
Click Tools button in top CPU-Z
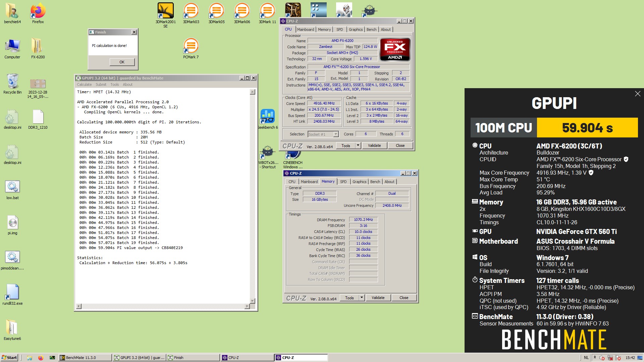point(346,145)
